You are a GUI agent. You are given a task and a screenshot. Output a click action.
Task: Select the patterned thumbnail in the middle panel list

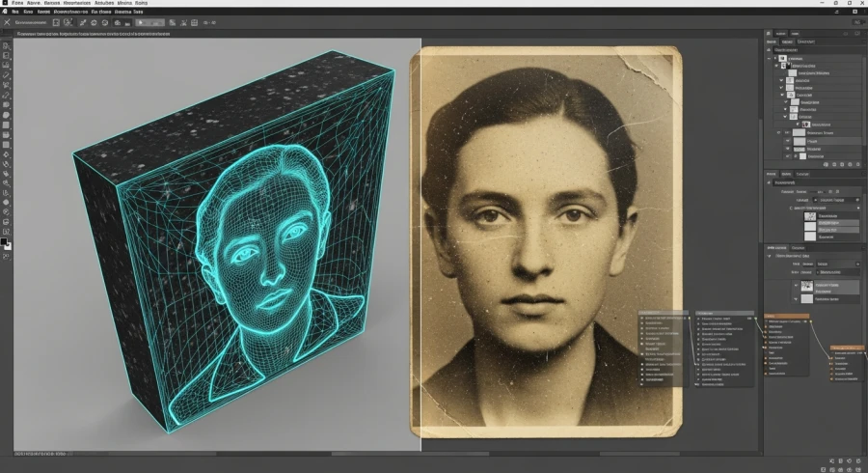click(x=810, y=216)
